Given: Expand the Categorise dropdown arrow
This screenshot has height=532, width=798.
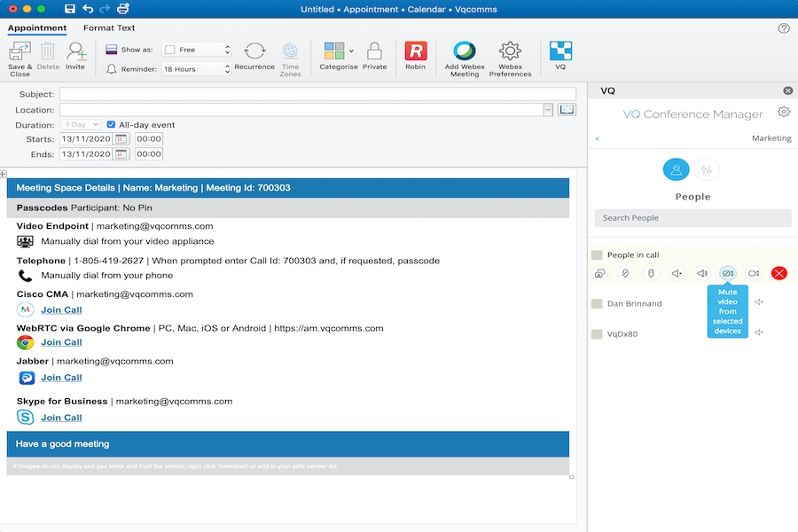Looking at the screenshot, I should pyautogui.click(x=351, y=51).
